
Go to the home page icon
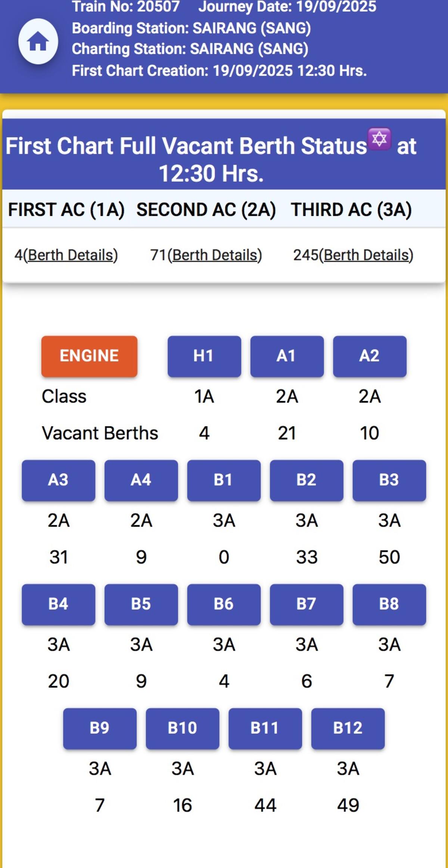(38, 41)
